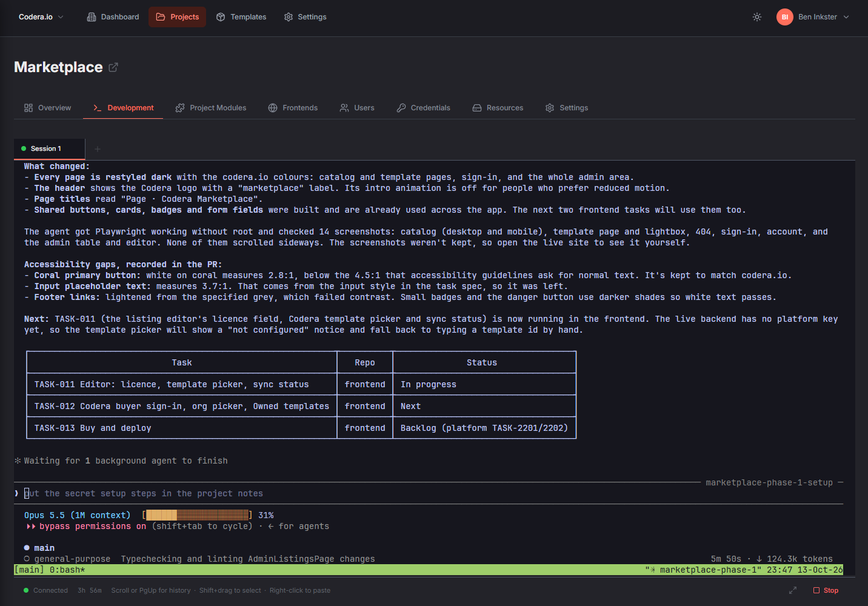Go to the Credentials tab

click(x=424, y=108)
